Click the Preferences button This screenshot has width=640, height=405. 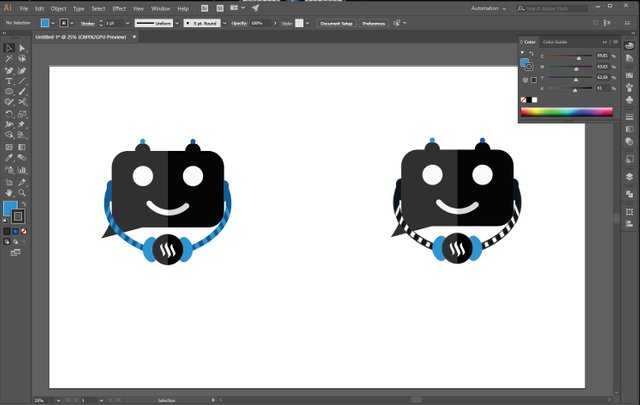point(373,23)
